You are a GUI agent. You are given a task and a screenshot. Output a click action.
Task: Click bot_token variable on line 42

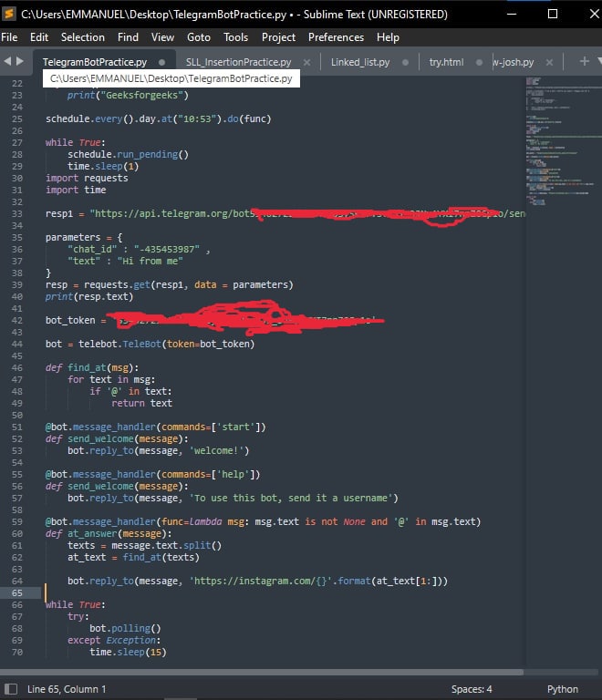[70, 321]
